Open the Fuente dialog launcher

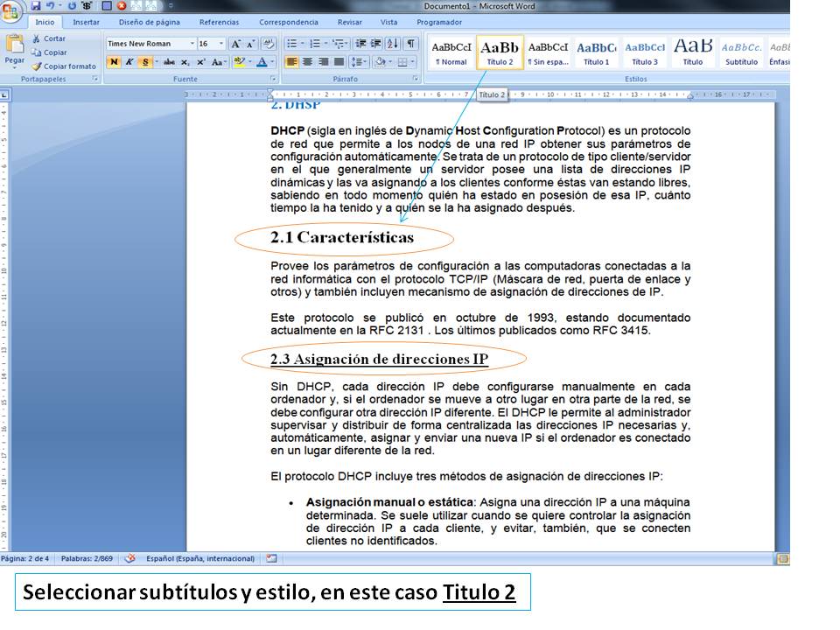273,79
